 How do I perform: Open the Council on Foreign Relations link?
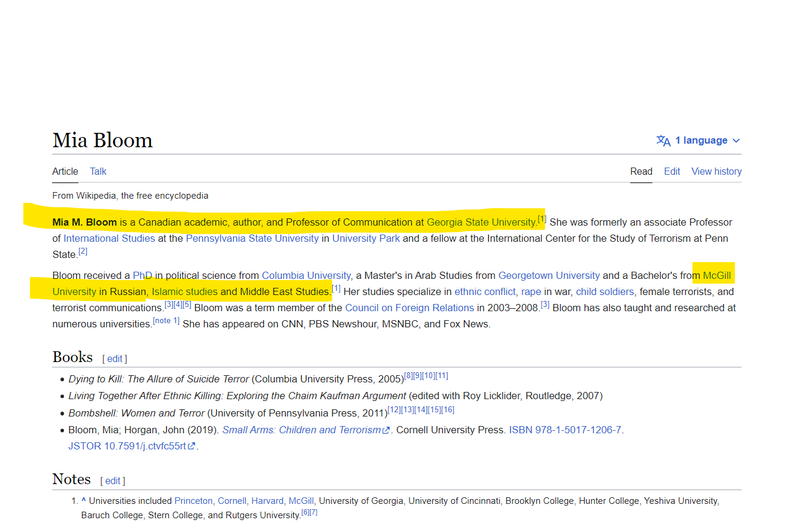coord(409,308)
